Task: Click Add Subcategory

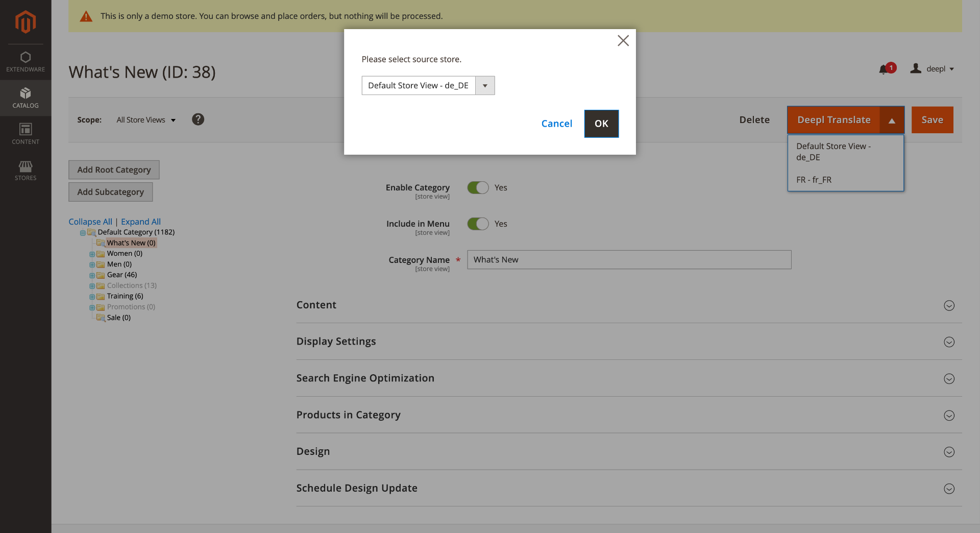Action: pyautogui.click(x=111, y=192)
